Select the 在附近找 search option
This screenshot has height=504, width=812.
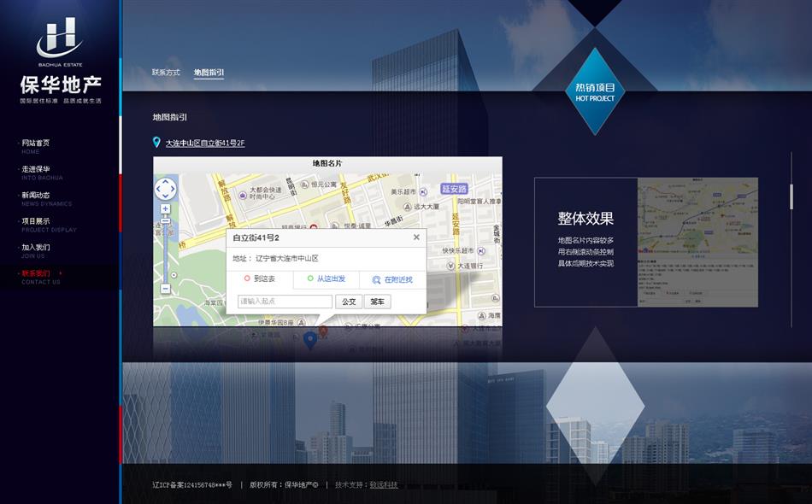[392, 279]
